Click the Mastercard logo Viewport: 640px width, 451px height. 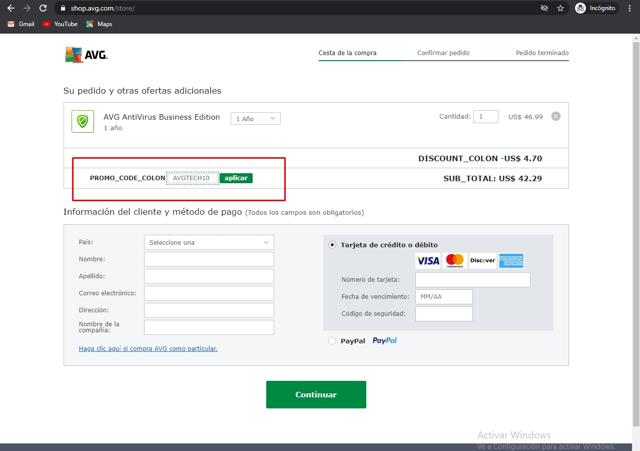pyautogui.click(x=455, y=260)
